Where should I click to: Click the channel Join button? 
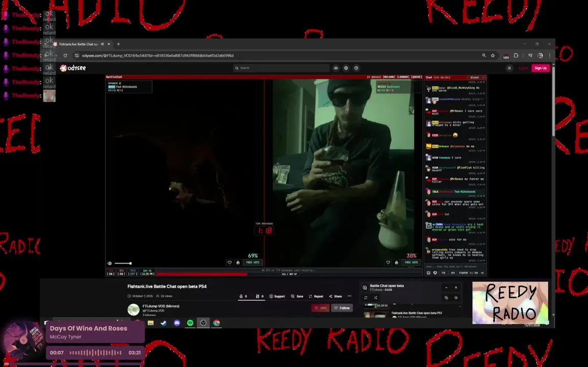pos(320,308)
